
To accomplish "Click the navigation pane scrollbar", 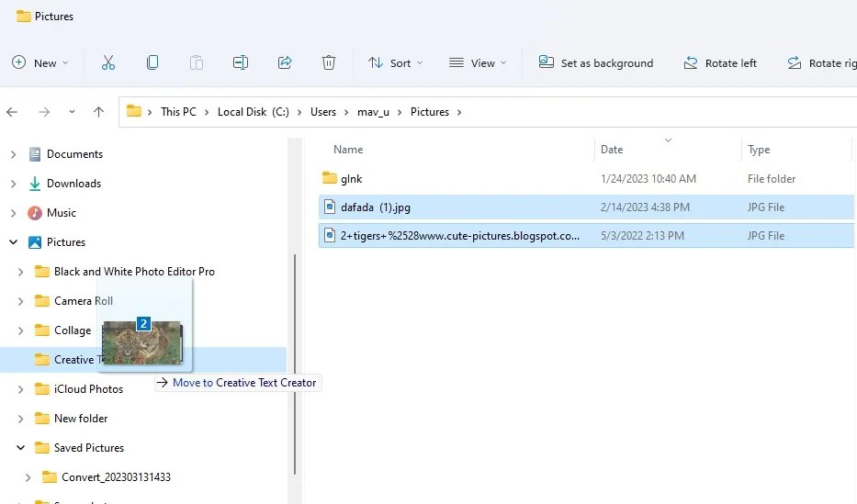I will coord(295,364).
